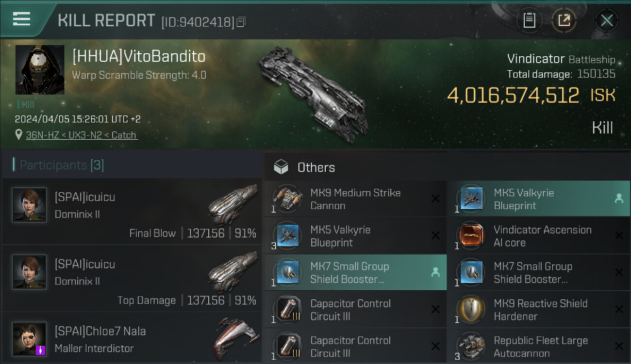Viewport: 631px width, 364px height.
Task: Expand the Participants [3] header
Action: click(x=58, y=165)
